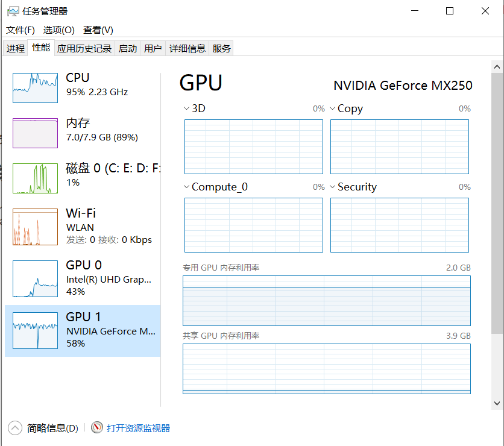This screenshot has width=504, height=446.
Task: Click the 专用 GPU 内存利用率 graph
Action: pyautogui.click(x=327, y=301)
